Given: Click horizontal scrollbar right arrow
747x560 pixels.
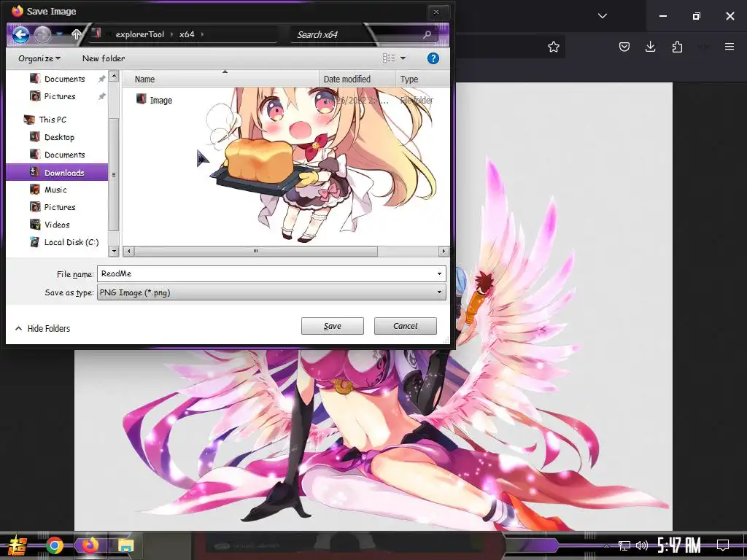Looking at the screenshot, I should point(444,251).
